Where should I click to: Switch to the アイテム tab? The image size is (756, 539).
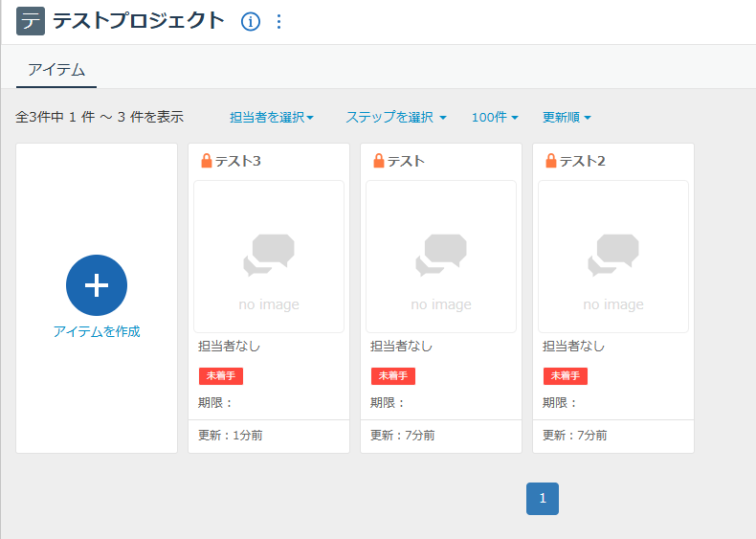tap(56, 69)
